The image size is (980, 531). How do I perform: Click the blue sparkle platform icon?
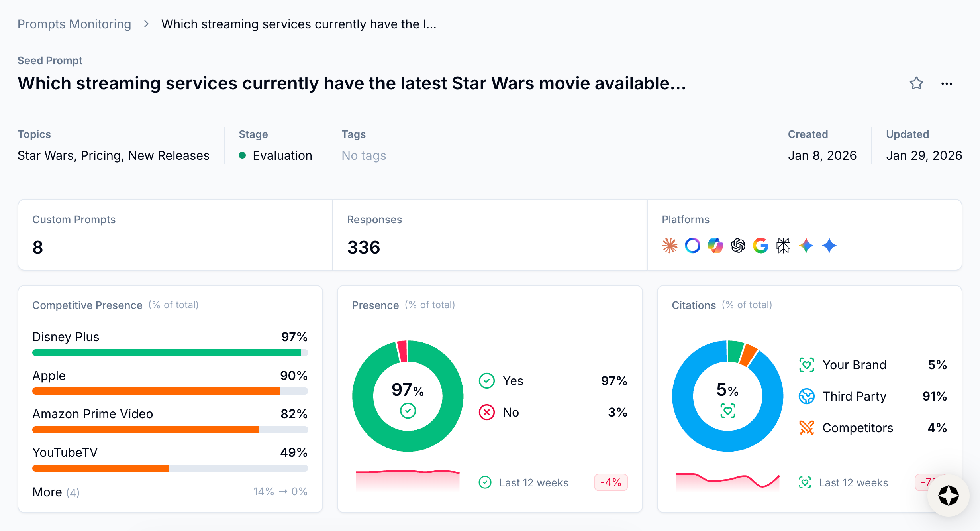(829, 246)
